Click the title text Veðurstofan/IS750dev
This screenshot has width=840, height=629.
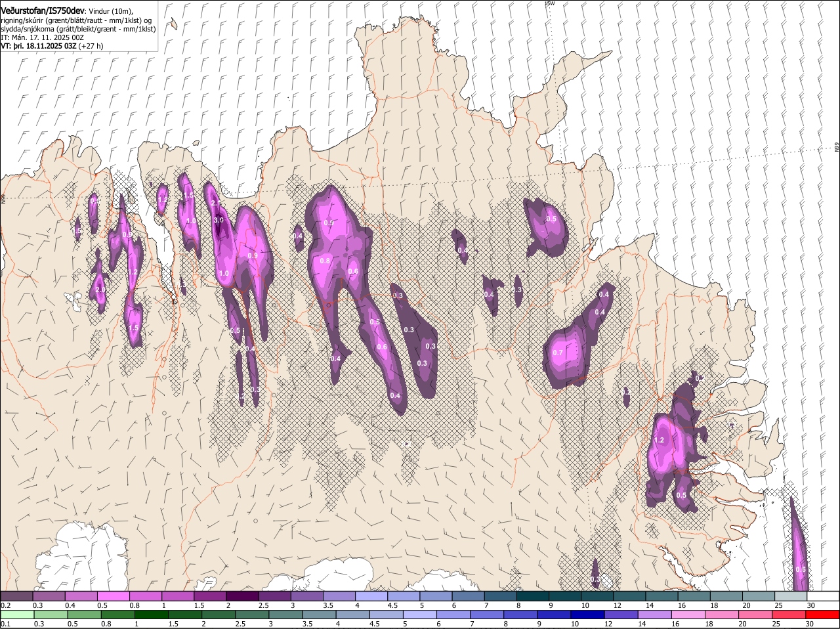click(x=43, y=11)
